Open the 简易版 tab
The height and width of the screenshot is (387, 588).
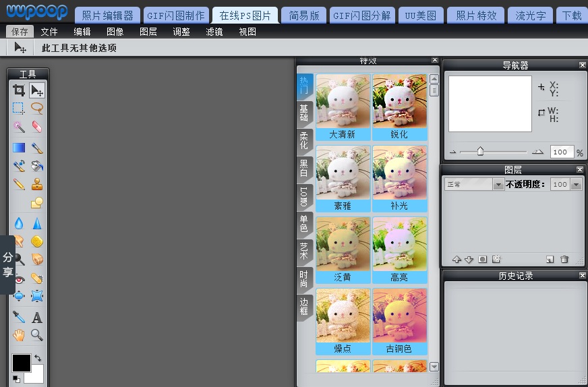click(x=303, y=16)
